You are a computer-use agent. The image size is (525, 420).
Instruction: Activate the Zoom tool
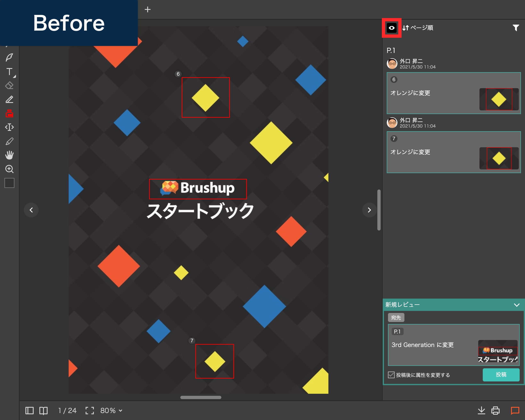[x=9, y=169]
